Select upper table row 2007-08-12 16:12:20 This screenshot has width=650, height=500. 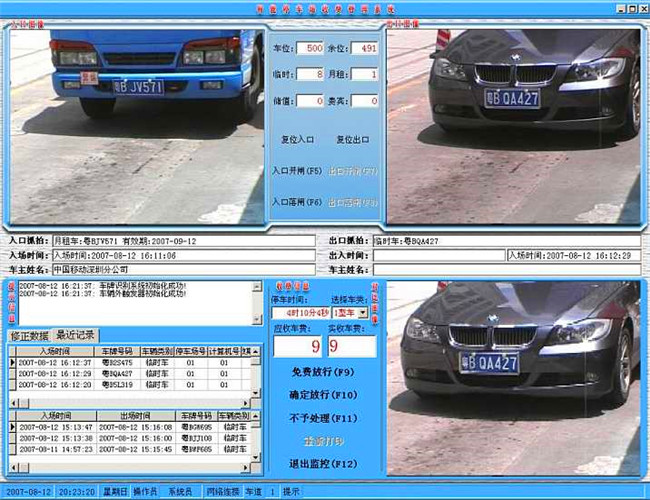130,385
